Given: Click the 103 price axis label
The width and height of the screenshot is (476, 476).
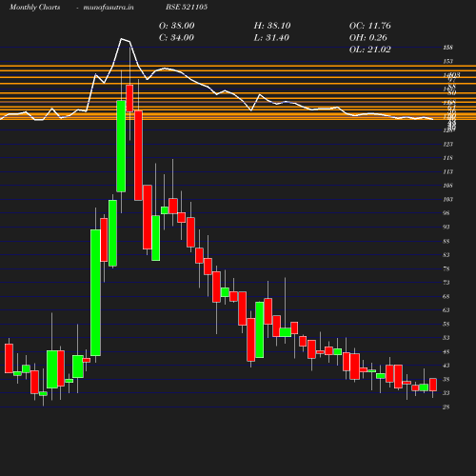Looking at the screenshot, I should point(447,200).
